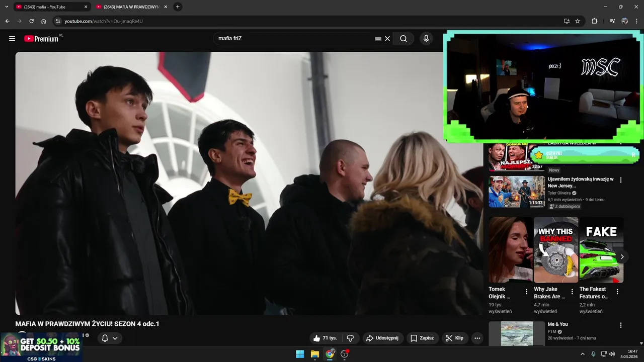Open the "FAKE" green car short
Viewport: 644px width, 362px height.
(601, 250)
